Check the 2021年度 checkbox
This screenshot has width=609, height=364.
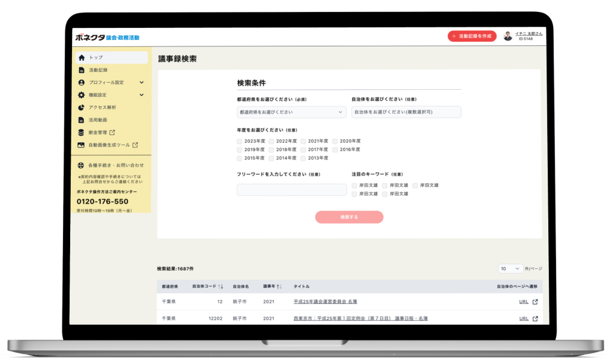[x=303, y=142]
